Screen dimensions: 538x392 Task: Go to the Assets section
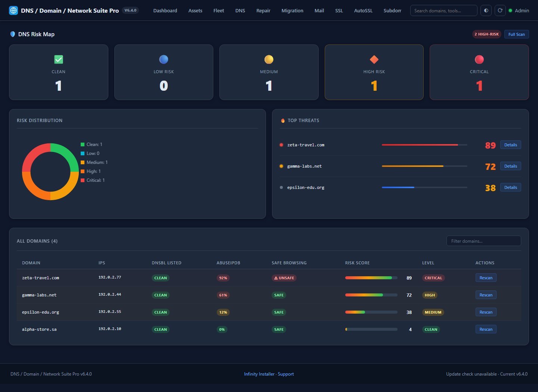[x=195, y=10]
